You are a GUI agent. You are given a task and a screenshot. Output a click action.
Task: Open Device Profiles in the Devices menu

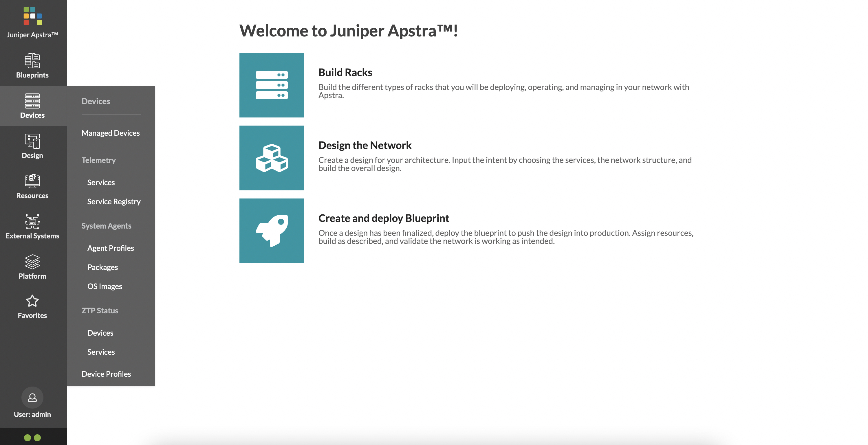106,374
